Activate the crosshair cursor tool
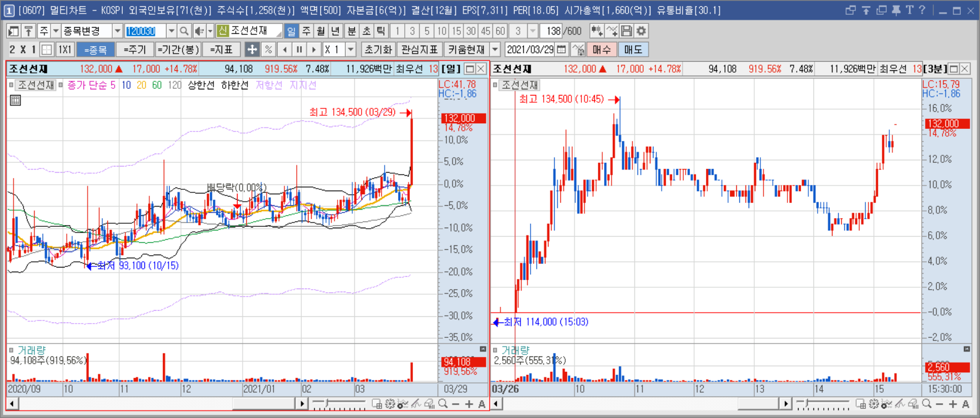The height and width of the screenshot is (418, 980). (252, 49)
